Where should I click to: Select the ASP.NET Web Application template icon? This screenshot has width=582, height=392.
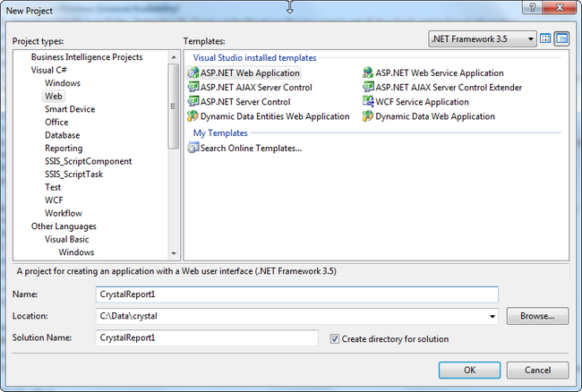(193, 72)
